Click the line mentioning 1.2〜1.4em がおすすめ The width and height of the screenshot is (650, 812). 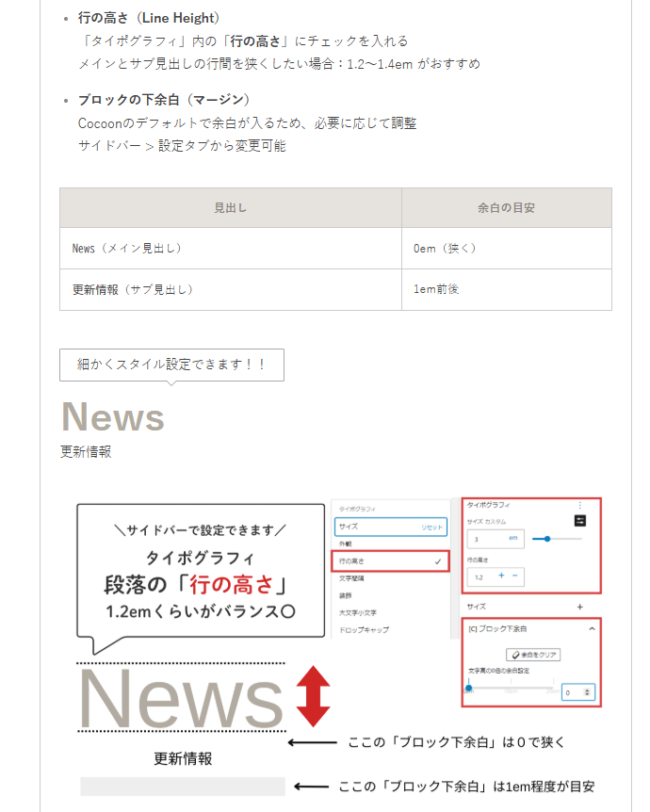(x=279, y=64)
